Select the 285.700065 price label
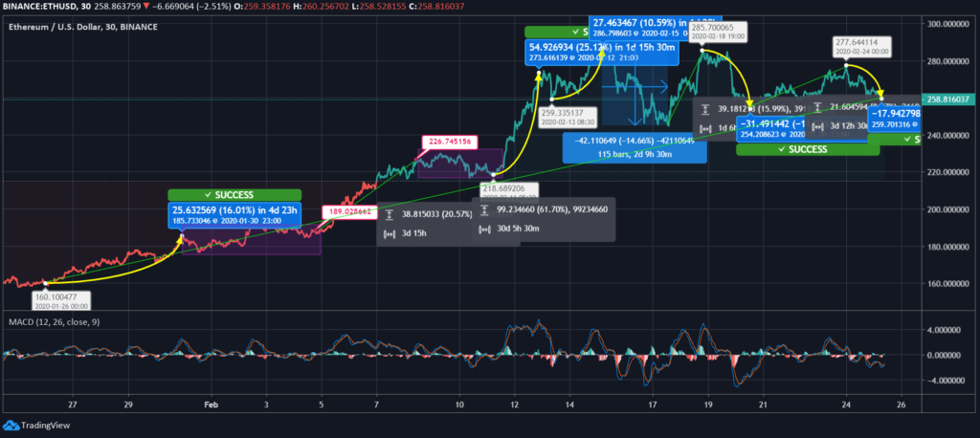This screenshot has width=980, height=438. [x=716, y=32]
